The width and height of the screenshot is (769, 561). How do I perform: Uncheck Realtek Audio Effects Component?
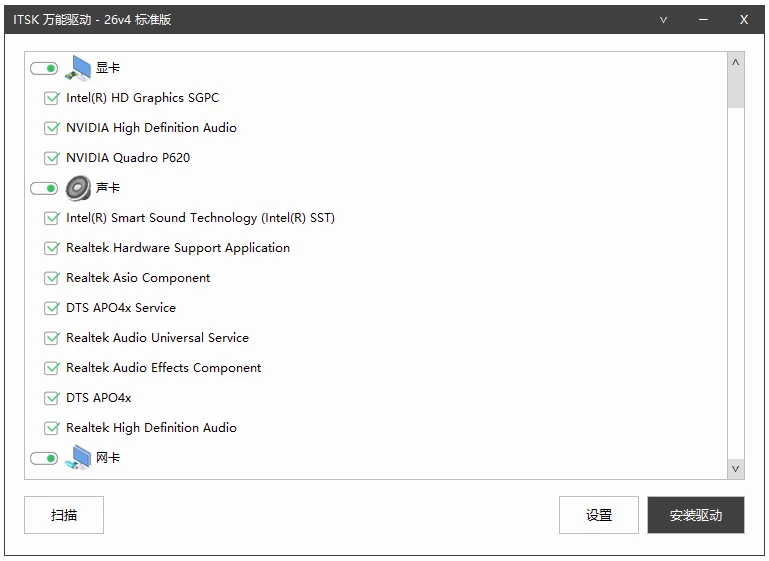pyautogui.click(x=51, y=368)
